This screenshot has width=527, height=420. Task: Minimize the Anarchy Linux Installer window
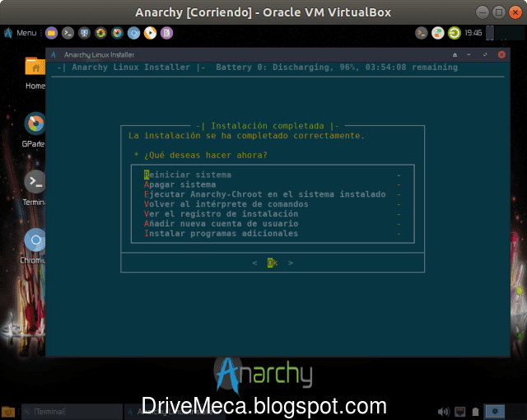[x=469, y=55]
